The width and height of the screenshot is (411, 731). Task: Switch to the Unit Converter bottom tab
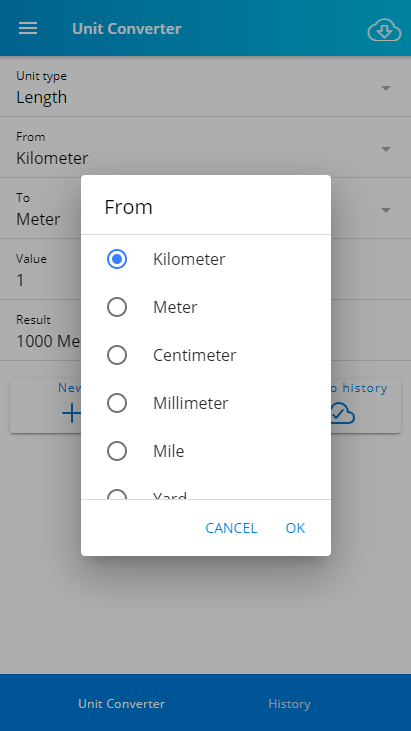coord(122,703)
